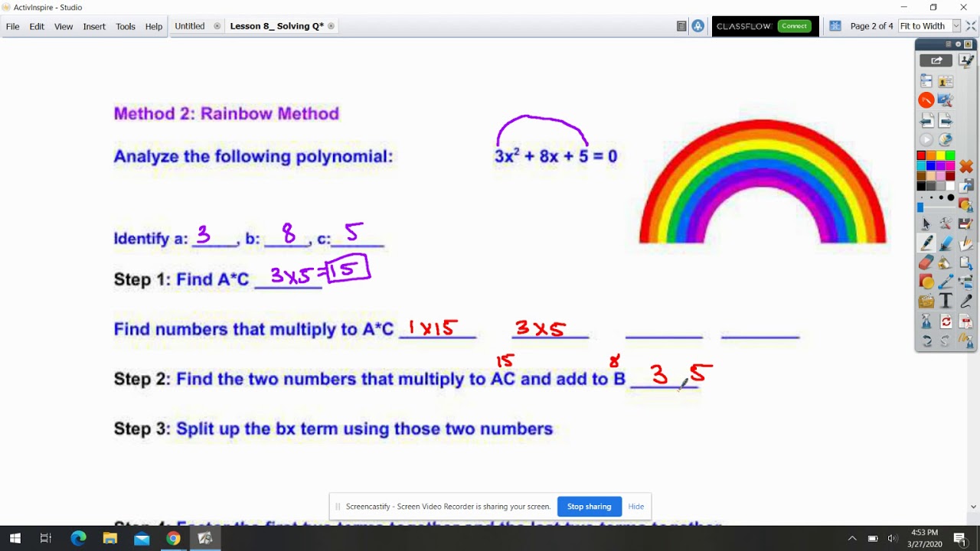Switch to Lesson 8_ Solving Q* tab
The image size is (980, 551).
click(277, 26)
